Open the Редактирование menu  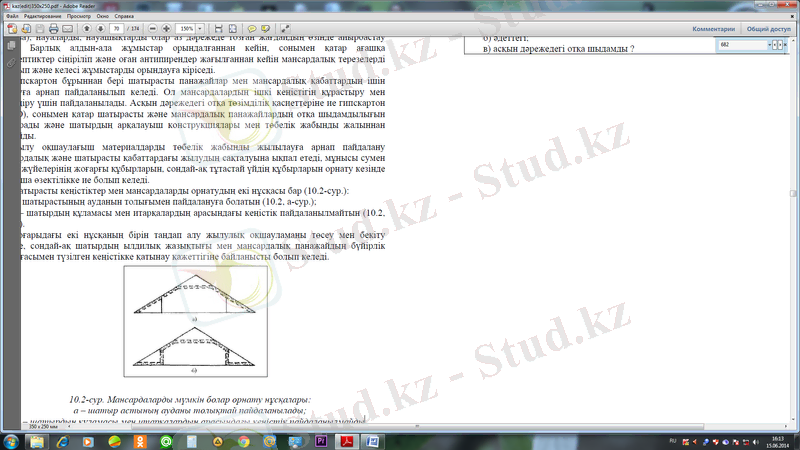(42, 16)
